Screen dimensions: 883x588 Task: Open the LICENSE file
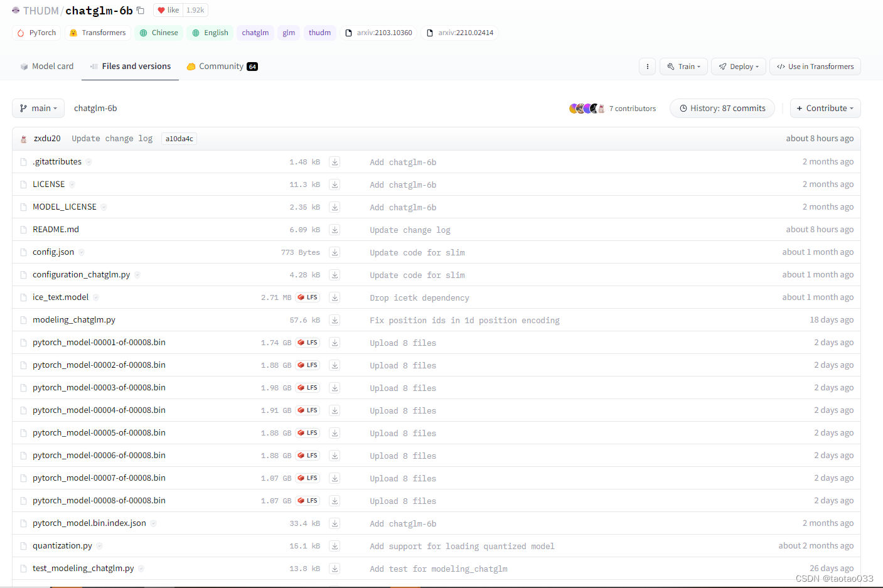point(49,184)
